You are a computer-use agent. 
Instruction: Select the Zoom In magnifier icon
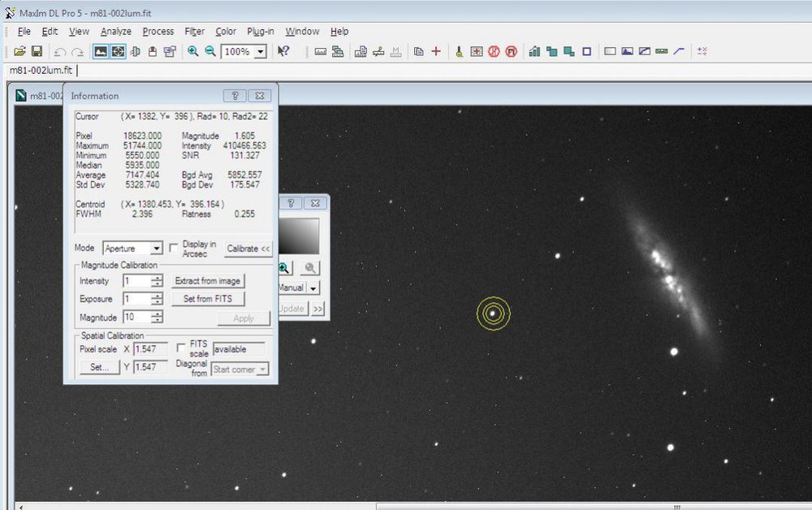tap(193, 50)
